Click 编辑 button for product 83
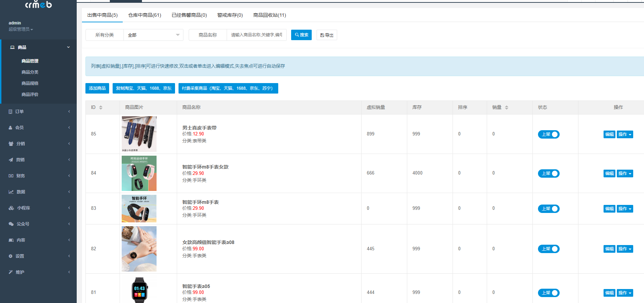 [609, 209]
